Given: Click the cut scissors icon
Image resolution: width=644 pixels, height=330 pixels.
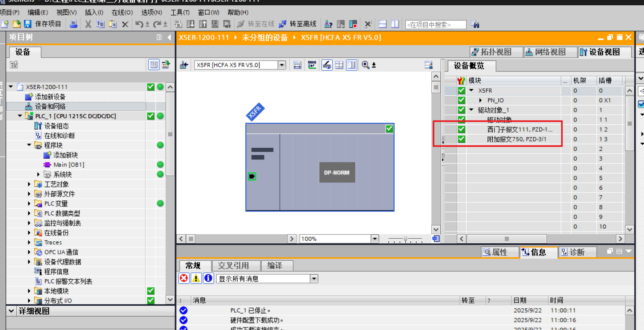Looking at the screenshot, I should click(88, 25).
